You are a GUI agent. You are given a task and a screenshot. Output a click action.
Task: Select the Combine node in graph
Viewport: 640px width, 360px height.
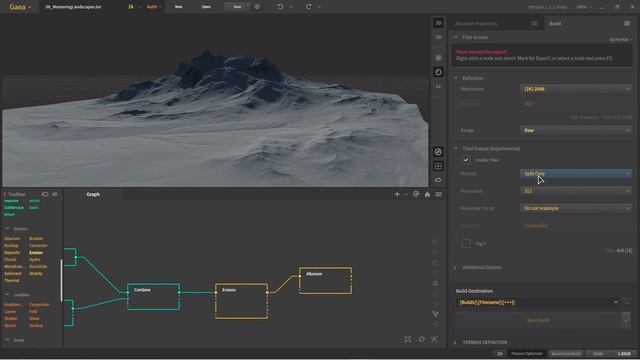[x=153, y=296]
